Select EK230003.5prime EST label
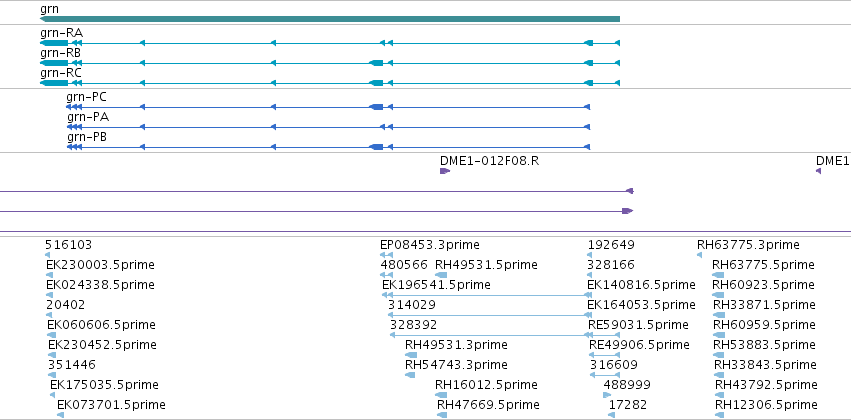The width and height of the screenshot is (851, 420). click(x=100, y=265)
